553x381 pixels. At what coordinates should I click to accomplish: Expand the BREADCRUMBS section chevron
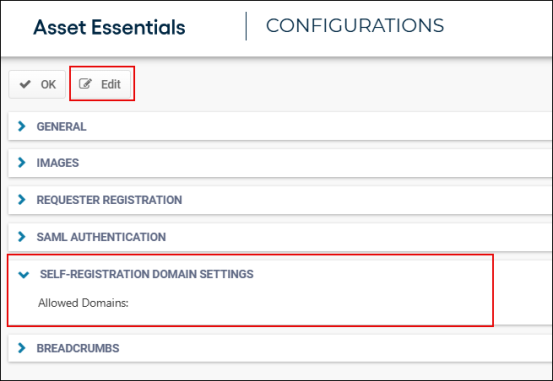coord(22,348)
